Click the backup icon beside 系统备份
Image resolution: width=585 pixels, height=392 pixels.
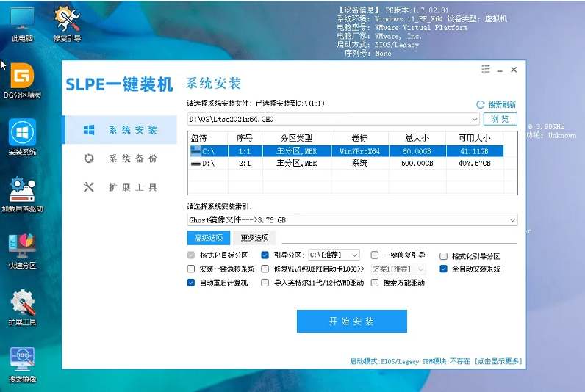[x=89, y=159]
